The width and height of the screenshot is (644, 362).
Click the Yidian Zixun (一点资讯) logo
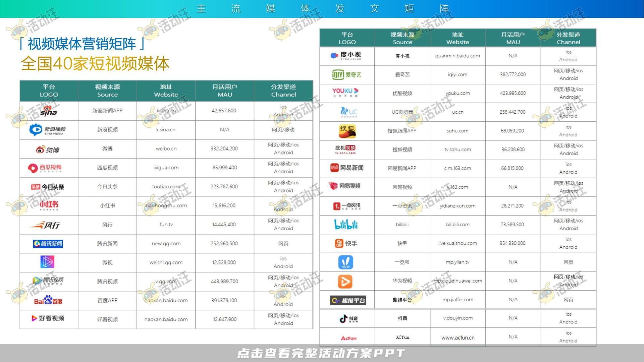[347, 206]
